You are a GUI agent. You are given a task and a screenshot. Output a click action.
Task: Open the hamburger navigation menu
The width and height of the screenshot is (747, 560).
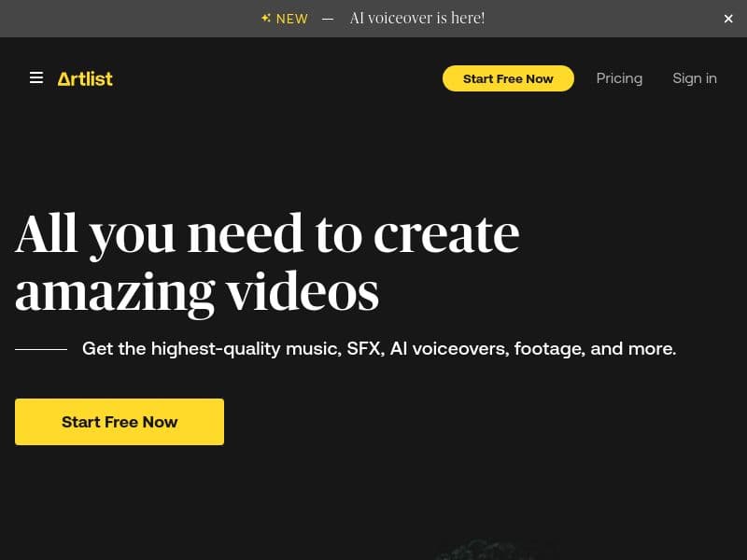tap(36, 78)
